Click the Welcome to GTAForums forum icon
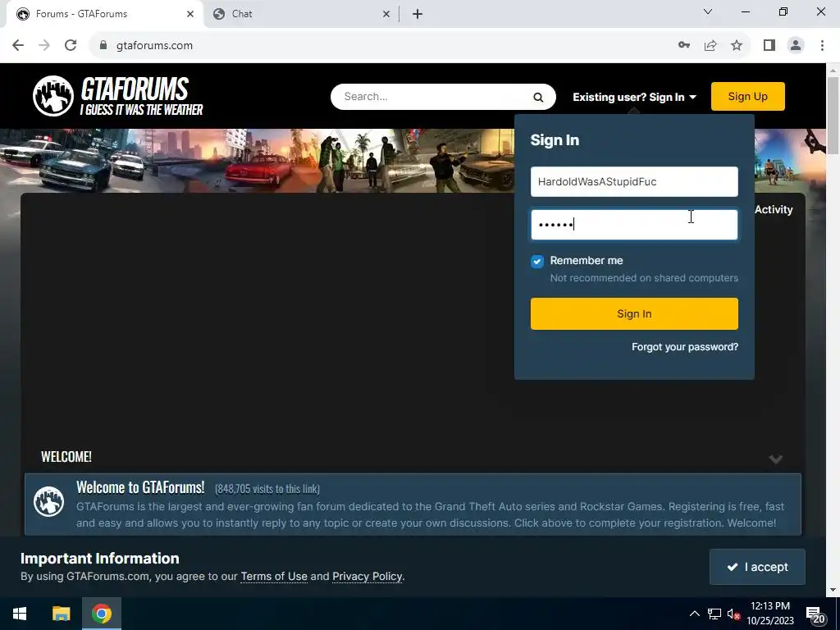 point(48,501)
